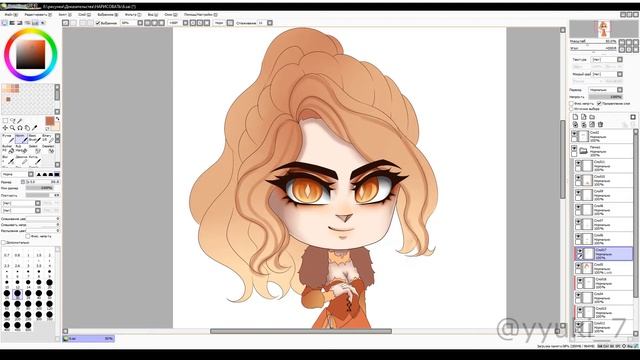Show the color wheel panel icon
The width and height of the screenshot is (640, 360).
4,23
